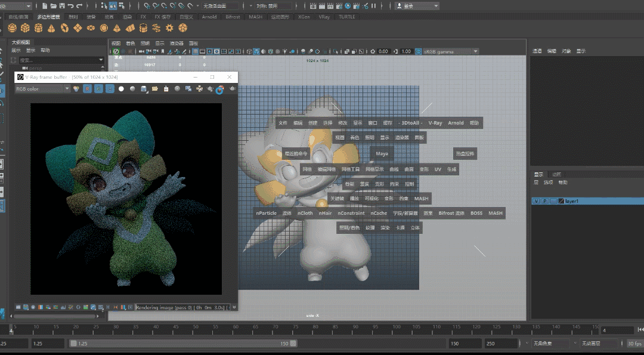Click the viewport gamma 1.00 field

point(406,51)
